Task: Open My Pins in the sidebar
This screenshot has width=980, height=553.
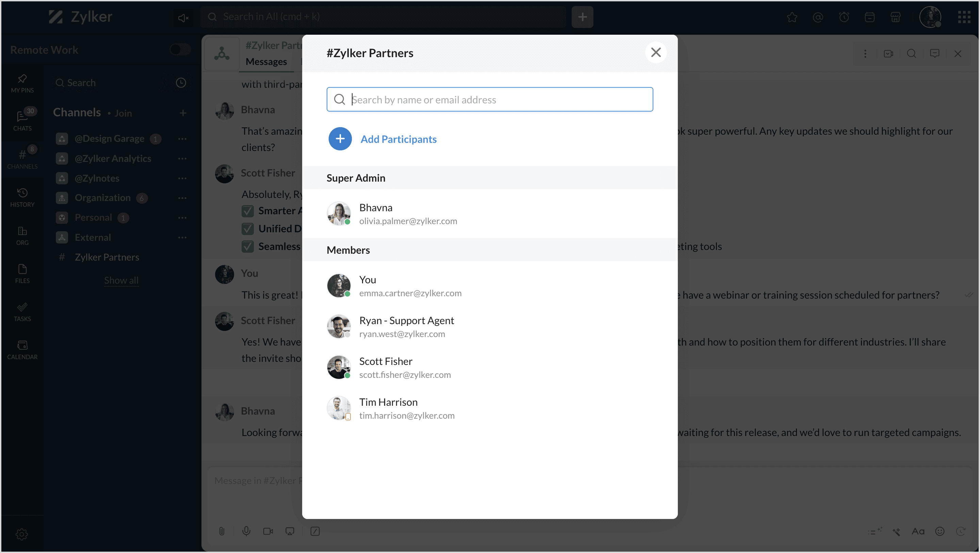Action: coord(22,83)
